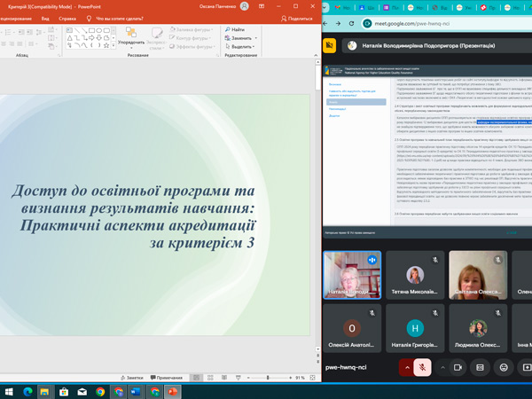The height and width of the screenshot is (399, 532).
Task: Open the Упорядочить arrange menu
Action: click(131, 42)
